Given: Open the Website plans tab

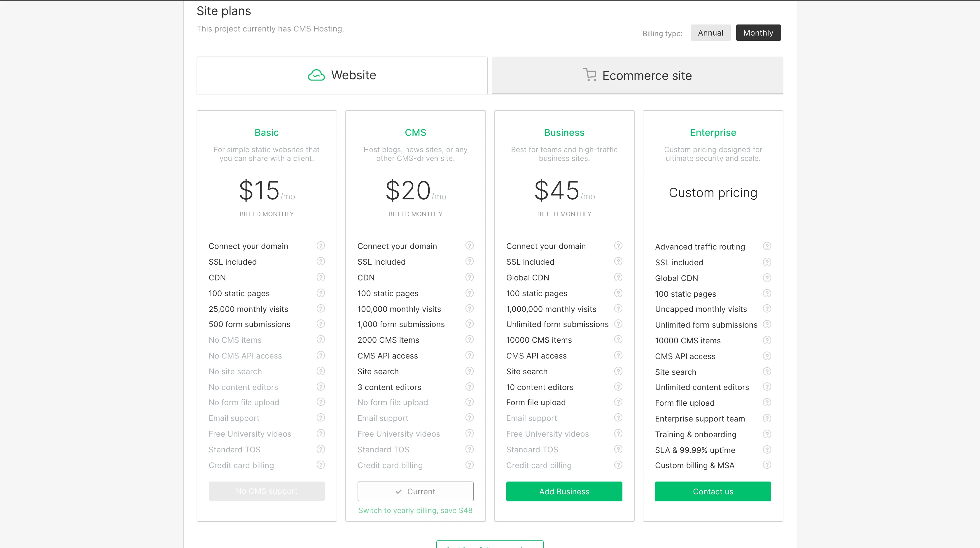Looking at the screenshot, I should click(x=342, y=75).
